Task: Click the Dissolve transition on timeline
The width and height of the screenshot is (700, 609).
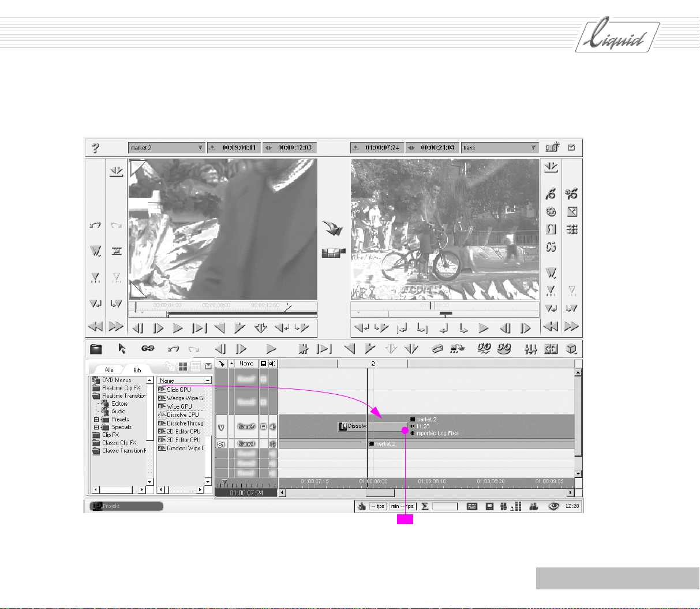Action: click(x=372, y=427)
